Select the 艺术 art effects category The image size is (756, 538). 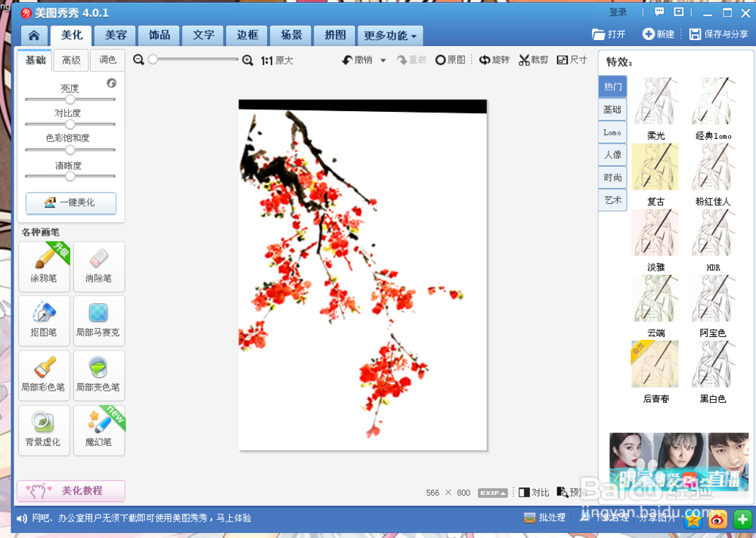613,200
